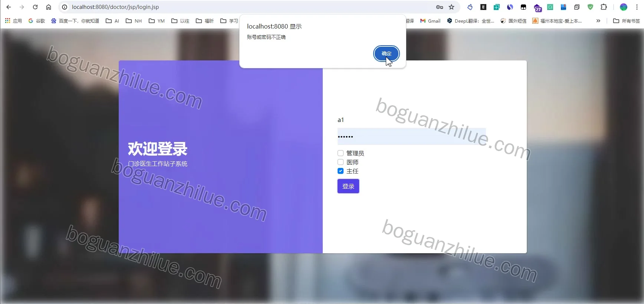The image size is (644, 304).
Task: Open the 国外短信 bookmark
Action: click(x=513, y=21)
